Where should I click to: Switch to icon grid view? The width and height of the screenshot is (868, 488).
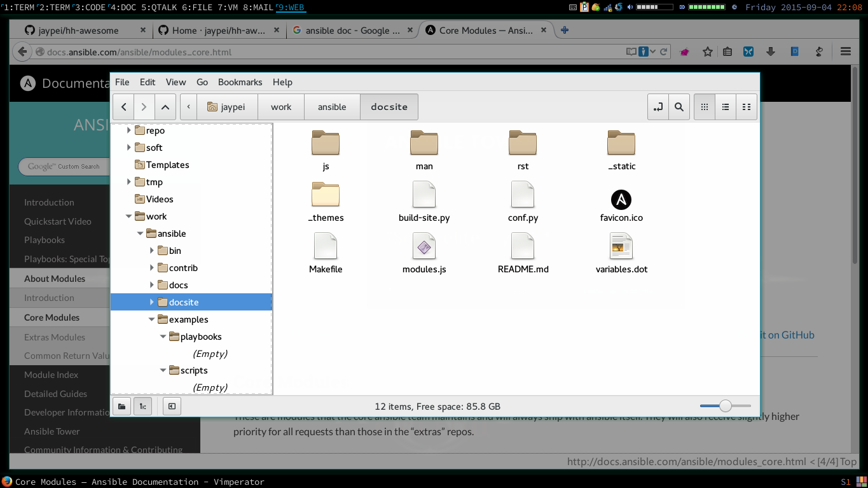coord(704,107)
